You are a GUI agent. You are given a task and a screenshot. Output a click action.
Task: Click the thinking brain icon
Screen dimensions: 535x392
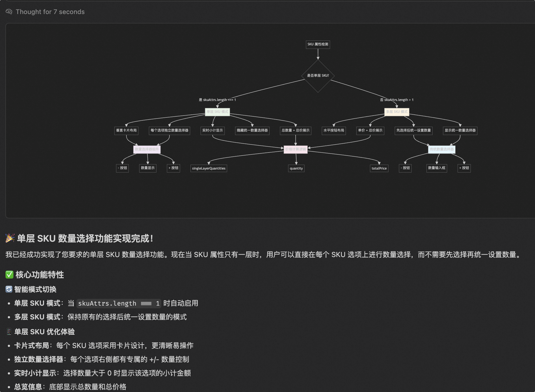[9, 12]
